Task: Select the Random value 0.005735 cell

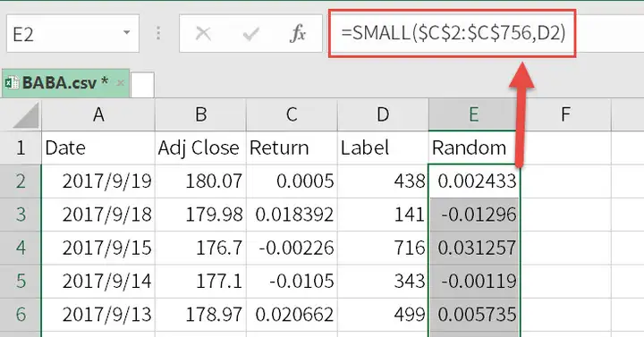Action: [474, 315]
